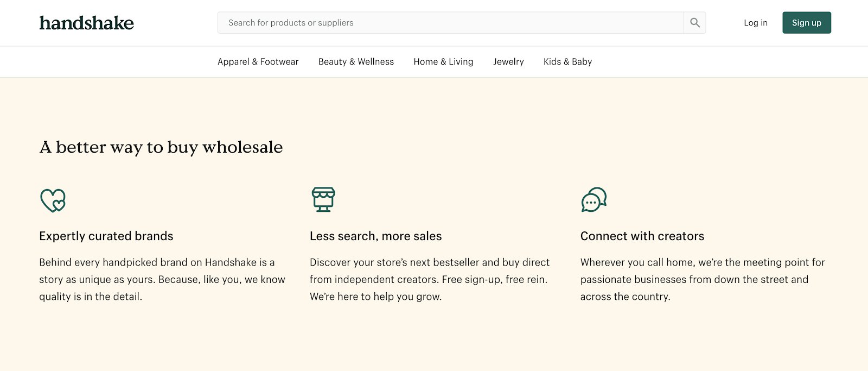The width and height of the screenshot is (868, 371).
Task: Click the double hearts icon
Action: 53,200
